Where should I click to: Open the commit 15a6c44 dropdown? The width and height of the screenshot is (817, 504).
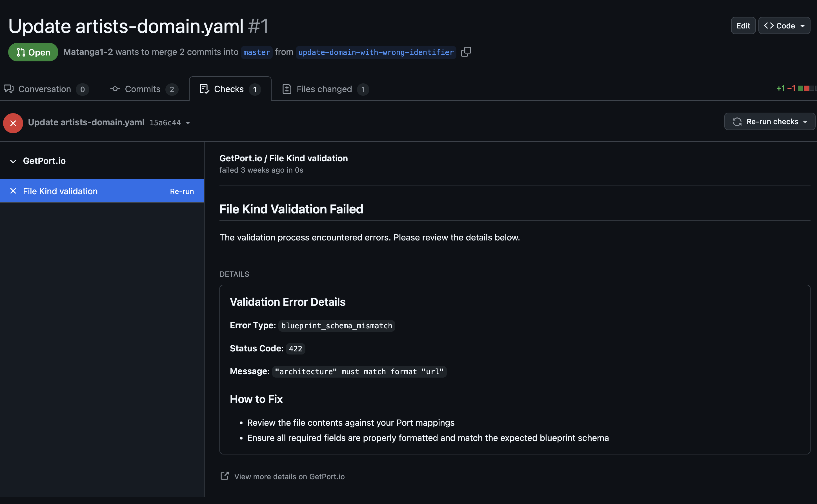coord(188,123)
